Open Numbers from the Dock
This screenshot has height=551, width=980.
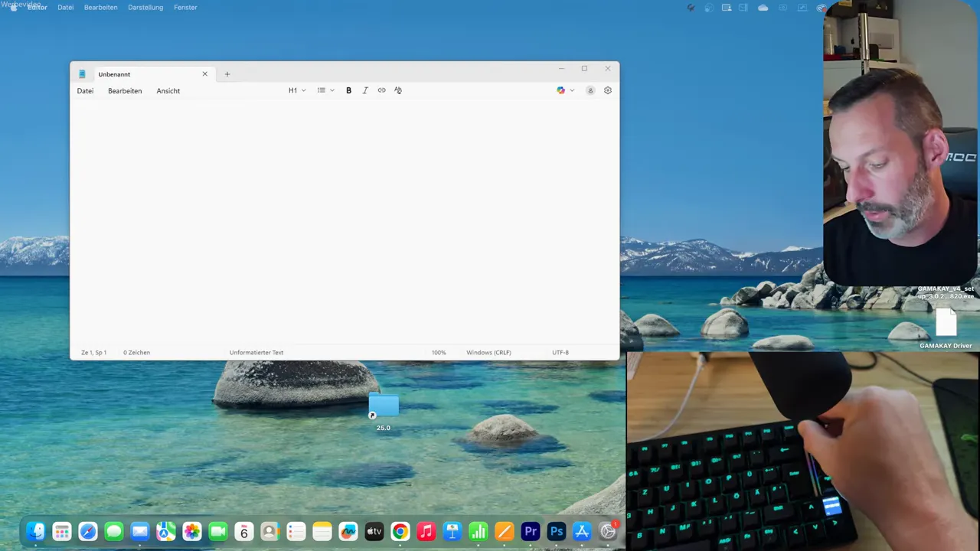point(479,531)
